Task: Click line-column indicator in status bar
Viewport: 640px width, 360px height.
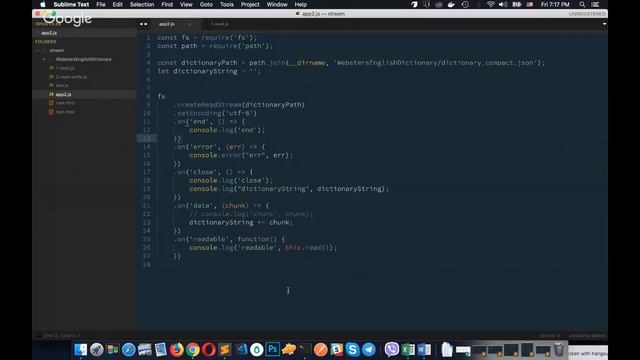Action: tap(61, 336)
